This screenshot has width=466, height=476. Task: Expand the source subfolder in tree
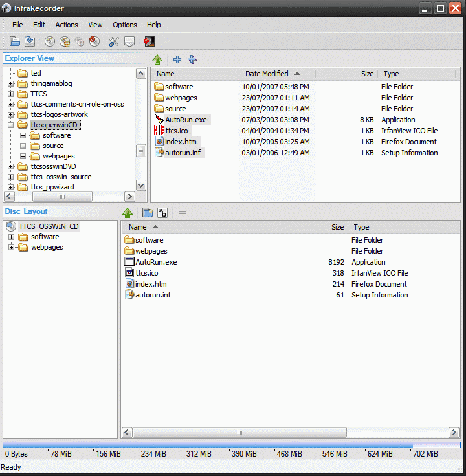[x=23, y=146]
